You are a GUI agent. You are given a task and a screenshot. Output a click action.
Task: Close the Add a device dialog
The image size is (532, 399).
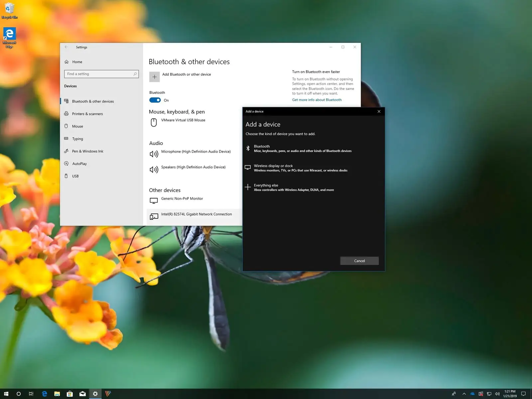click(379, 111)
